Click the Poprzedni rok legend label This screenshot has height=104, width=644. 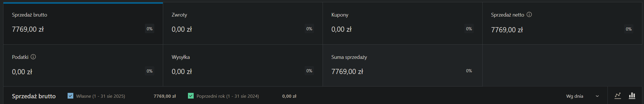(x=228, y=96)
